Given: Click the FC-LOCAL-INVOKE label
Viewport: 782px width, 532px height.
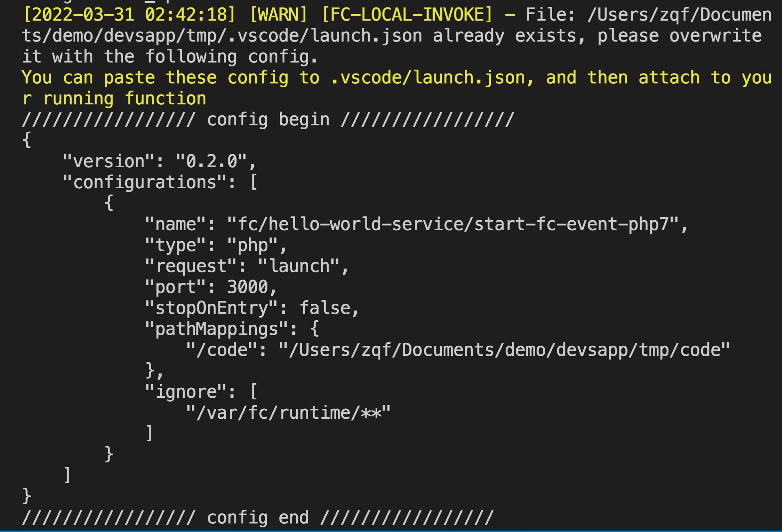Looking at the screenshot, I should click(407, 15).
